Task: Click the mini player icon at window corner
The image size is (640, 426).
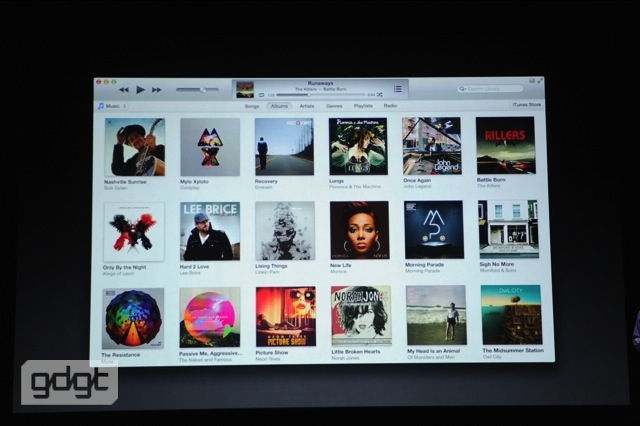Action: tap(532, 81)
